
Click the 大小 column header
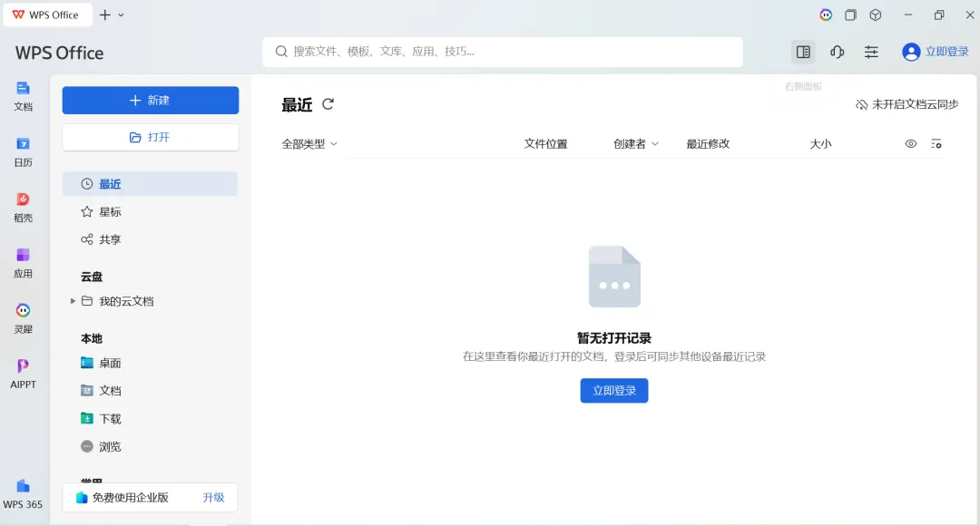[820, 143]
